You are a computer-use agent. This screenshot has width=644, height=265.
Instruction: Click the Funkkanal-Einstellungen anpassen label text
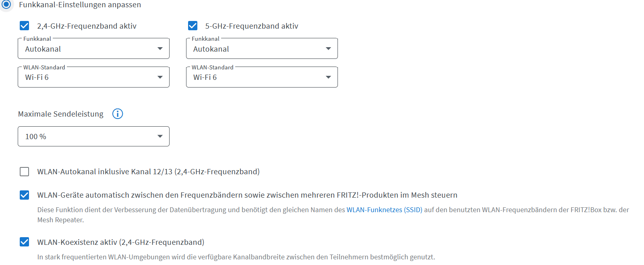(80, 5)
